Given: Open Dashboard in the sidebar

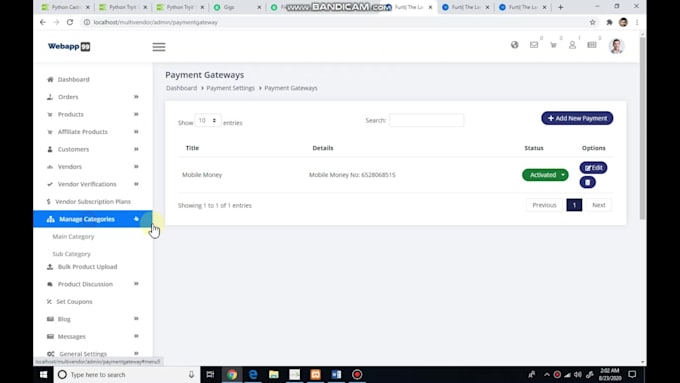Looking at the screenshot, I should [x=73, y=79].
